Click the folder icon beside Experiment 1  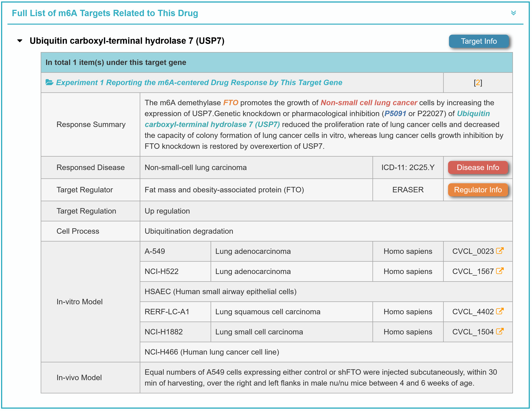49,83
